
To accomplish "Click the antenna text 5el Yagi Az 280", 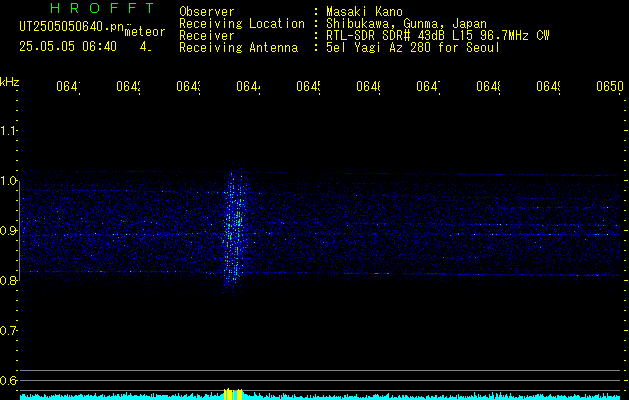I will click(x=380, y=48).
